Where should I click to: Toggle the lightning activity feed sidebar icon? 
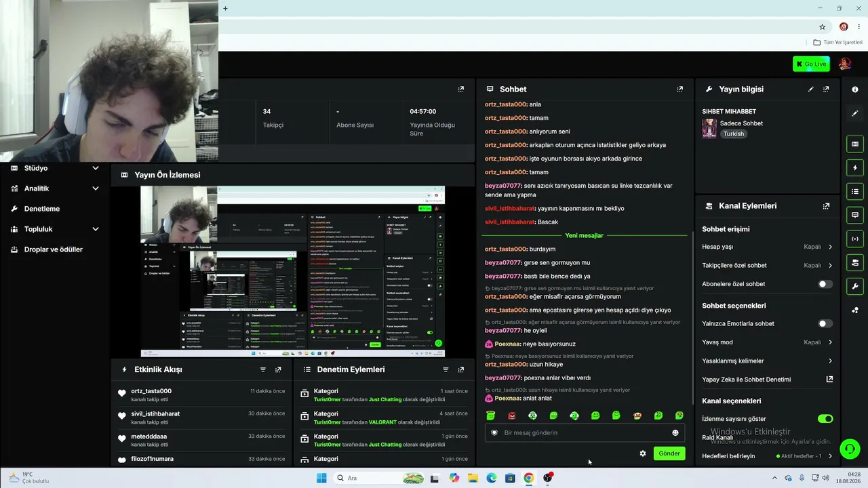pos(855,167)
